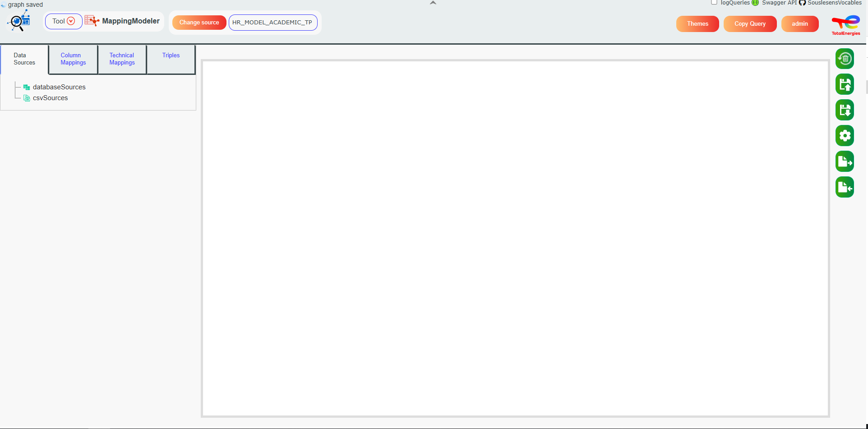Open the admin user menu
The image size is (868, 429).
point(799,24)
